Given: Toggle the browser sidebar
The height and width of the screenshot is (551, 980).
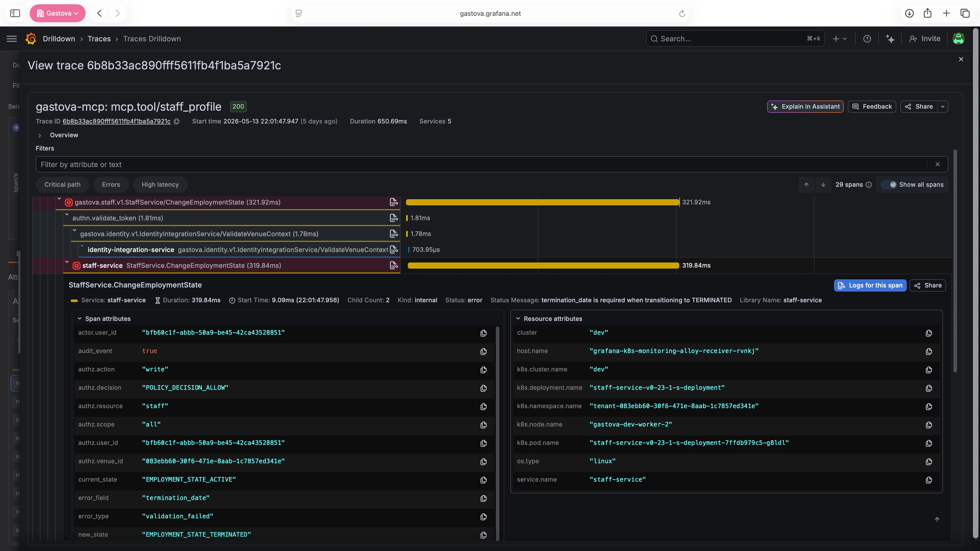Looking at the screenshot, I should pyautogui.click(x=15, y=13).
